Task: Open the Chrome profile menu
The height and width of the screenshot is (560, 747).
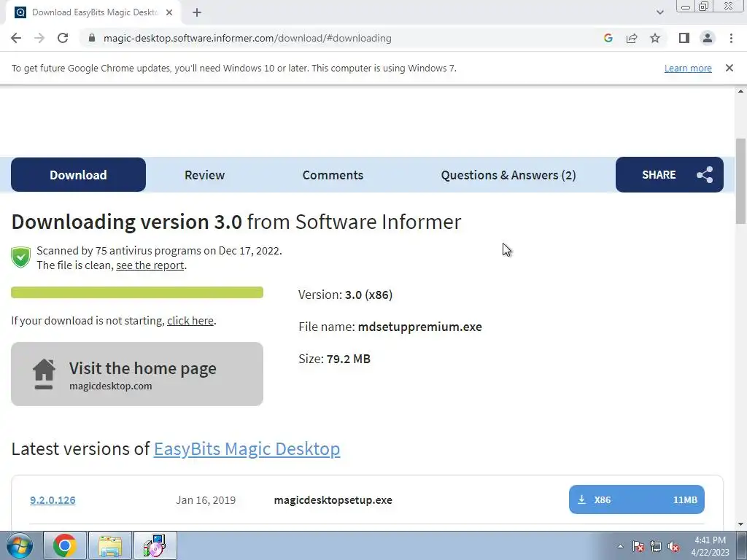Action: coord(708,38)
